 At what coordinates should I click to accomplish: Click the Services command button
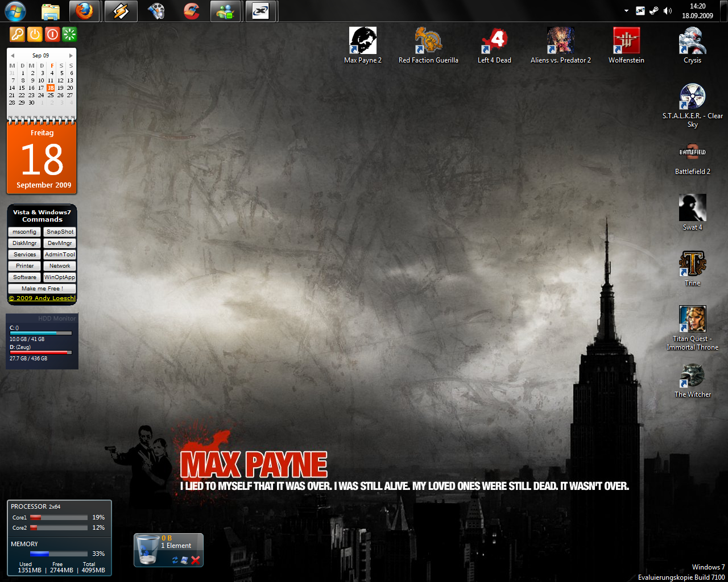pos(24,255)
